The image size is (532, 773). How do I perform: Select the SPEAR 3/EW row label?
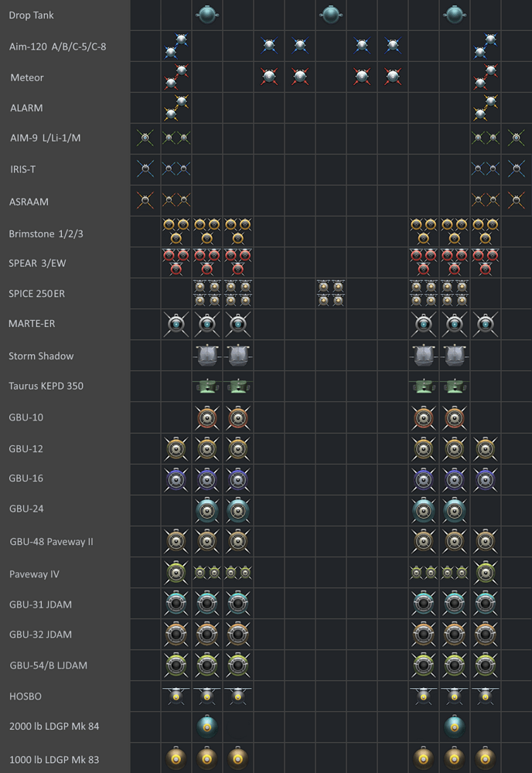pos(37,263)
